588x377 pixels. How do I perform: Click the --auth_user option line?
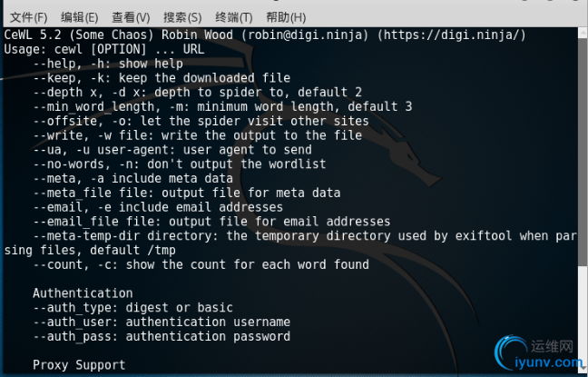tap(162, 322)
